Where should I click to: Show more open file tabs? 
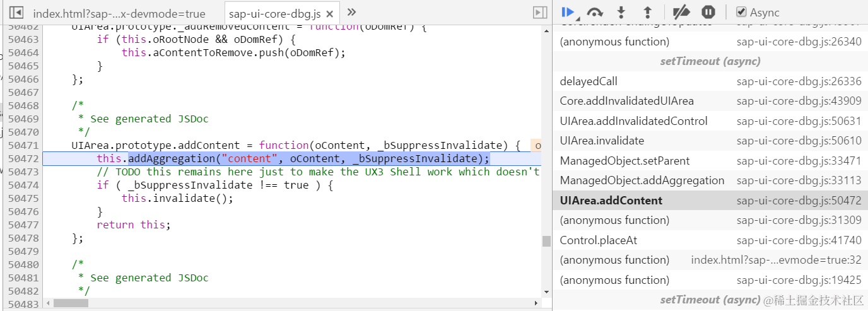pyautogui.click(x=351, y=12)
